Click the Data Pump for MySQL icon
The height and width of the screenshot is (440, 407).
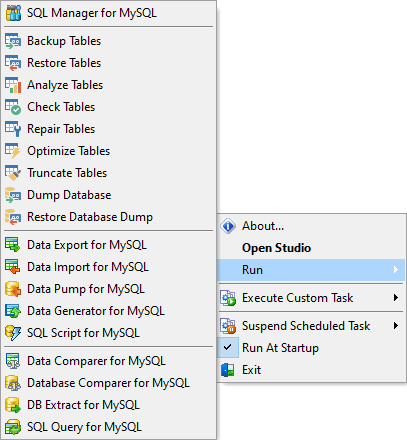13,289
